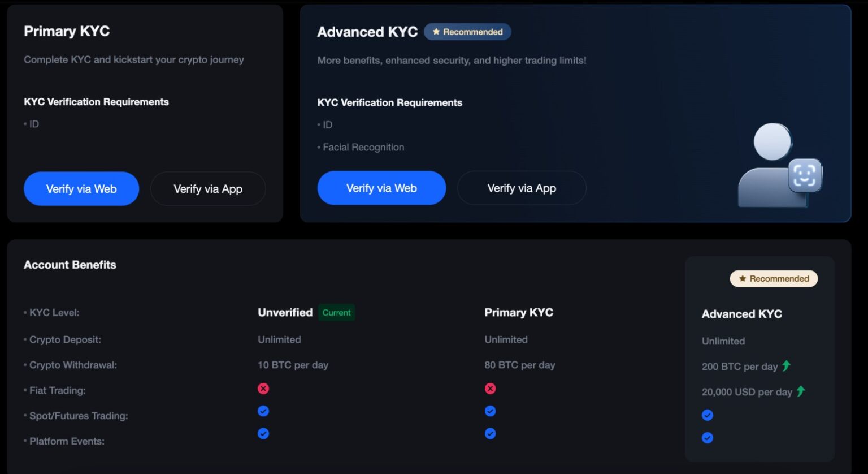Click the green upgrade arrow beside 200 BTC per day
This screenshot has height=474, width=868.
click(x=786, y=366)
